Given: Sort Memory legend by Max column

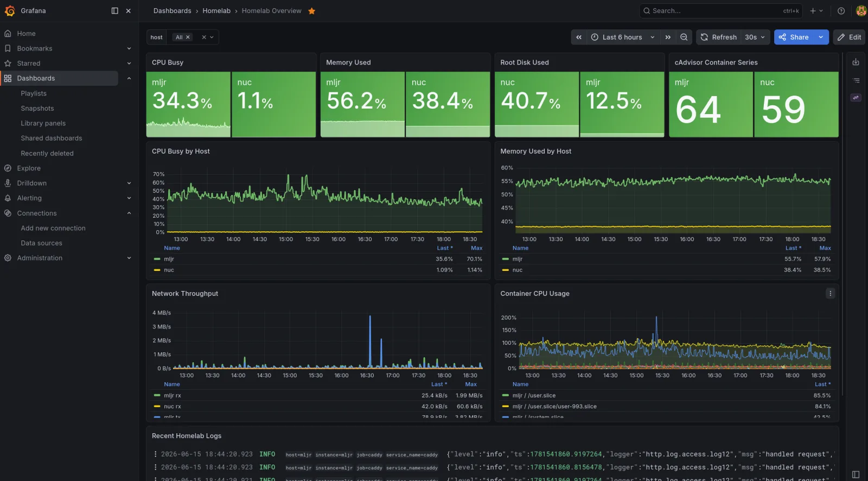Looking at the screenshot, I should [825, 248].
